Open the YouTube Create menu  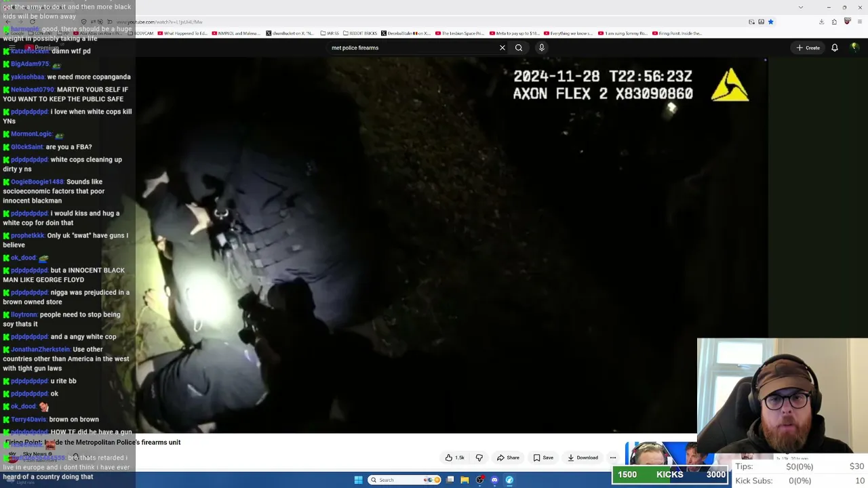click(808, 47)
